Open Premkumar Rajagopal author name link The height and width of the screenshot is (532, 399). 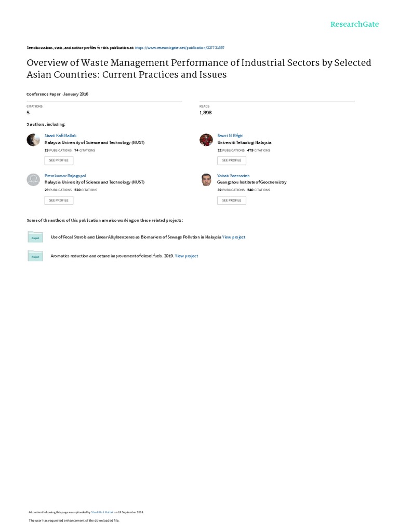click(65, 176)
